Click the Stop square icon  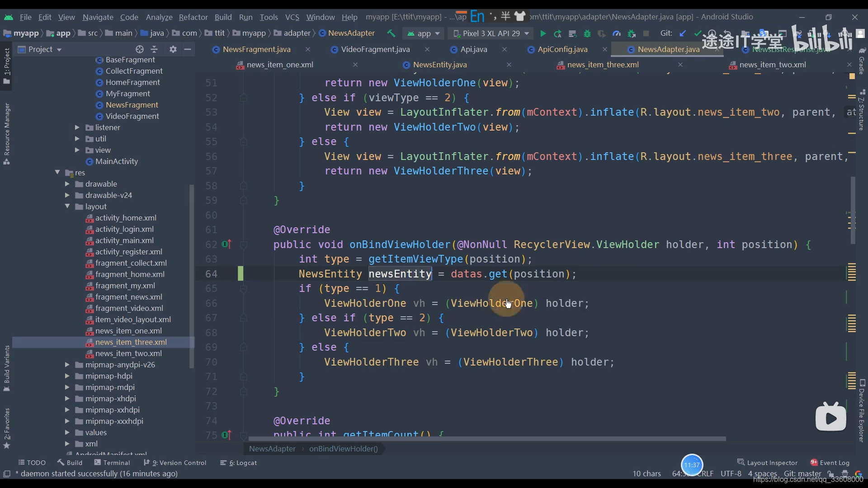point(646,33)
